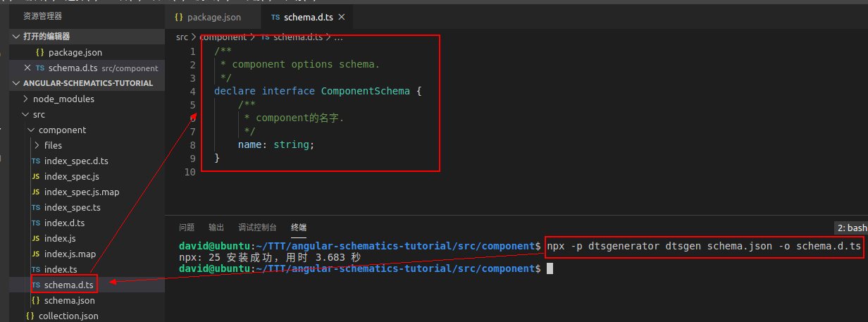Open the 2: bash terminal selector dropdown
Viewport: 868px width, 322px height.
click(851, 228)
